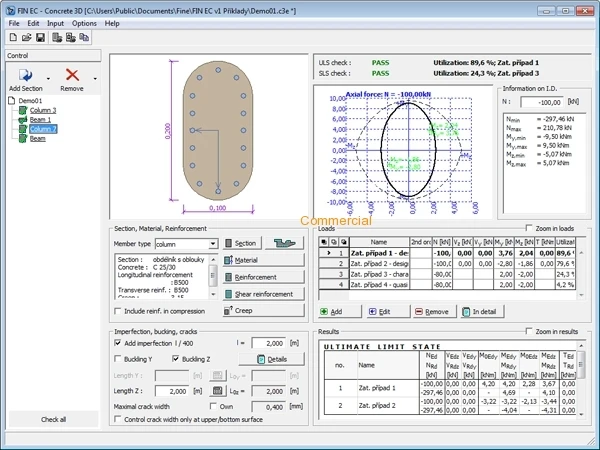The height and width of the screenshot is (450, 600).
Task: Select load row Zat. případ 2
Action: (447, 264)
